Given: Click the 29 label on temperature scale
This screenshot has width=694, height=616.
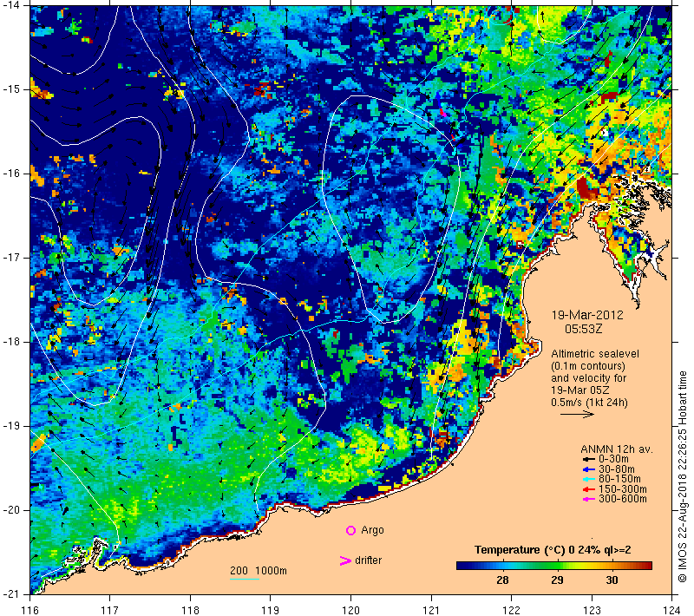Looking at the screenshot, I should click(x=557, y=580).
